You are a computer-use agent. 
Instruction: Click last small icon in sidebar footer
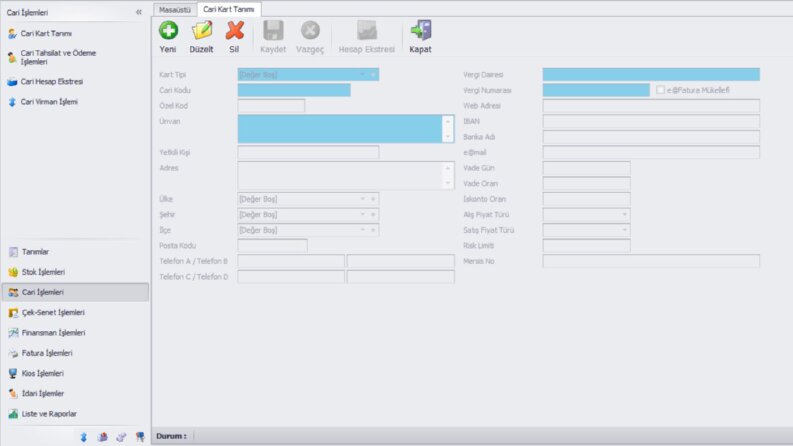point(140,437)
